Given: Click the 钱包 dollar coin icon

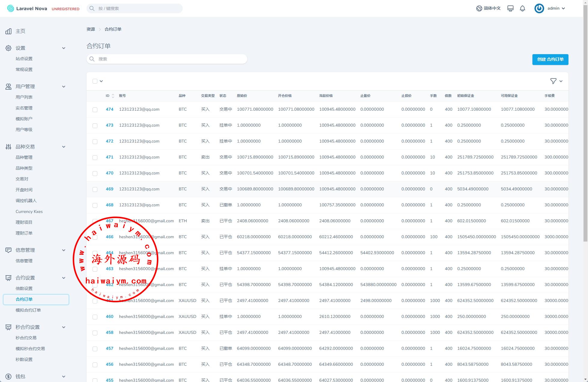Looking at the screenshot, I should click(8, 377).
